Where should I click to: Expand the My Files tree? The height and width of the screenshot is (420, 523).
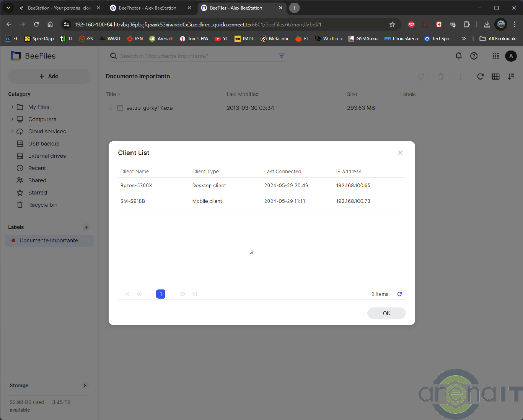pyautogui.click(x=12, y=107)
